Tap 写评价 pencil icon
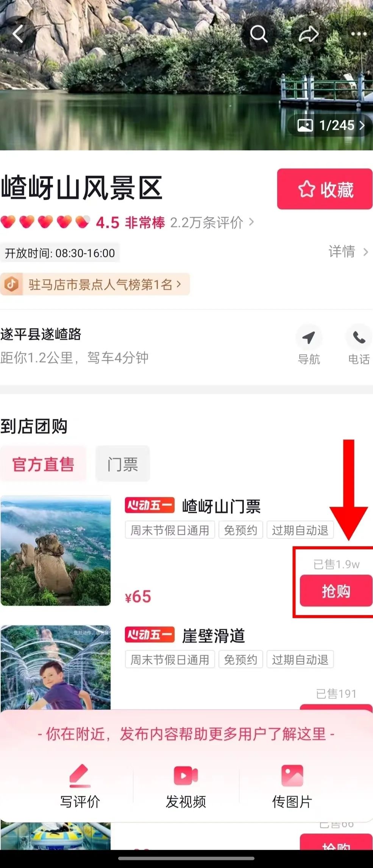This screenshot has height=868, width=373. point(80,776)
